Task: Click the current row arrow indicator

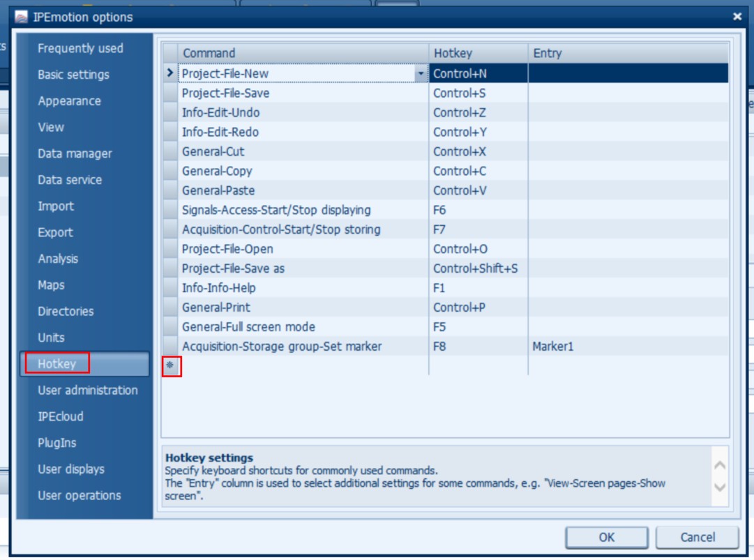Action: 170,73
